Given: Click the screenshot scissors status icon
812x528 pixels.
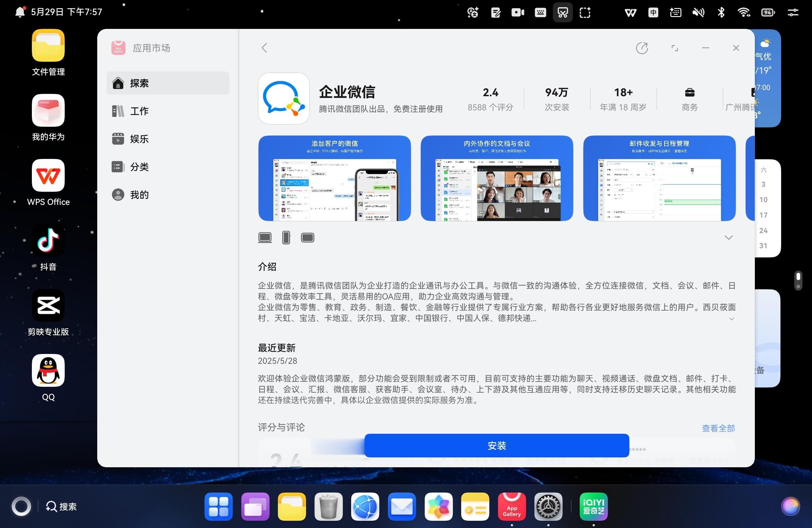Looking at the screenshot, I should 562,12.
